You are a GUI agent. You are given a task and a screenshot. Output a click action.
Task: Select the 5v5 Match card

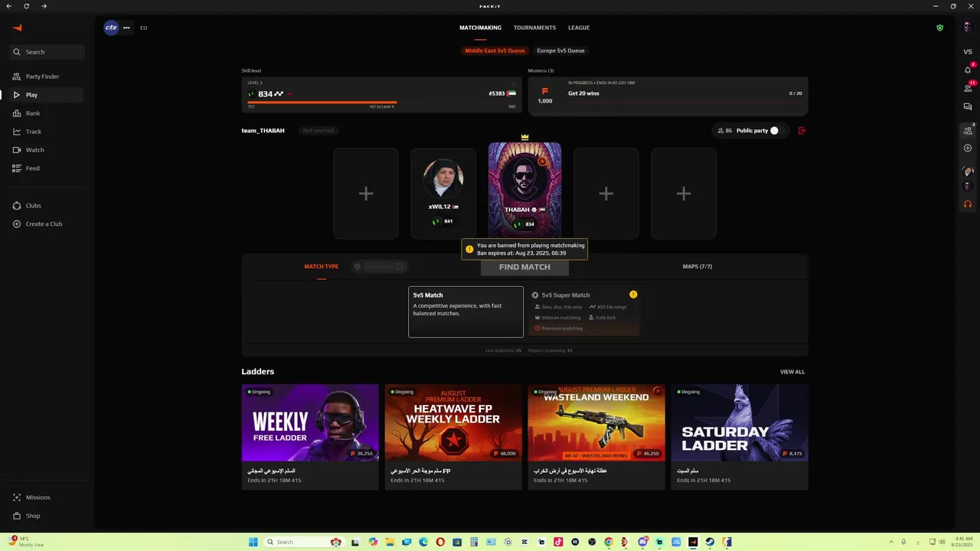tap(465, 312)
